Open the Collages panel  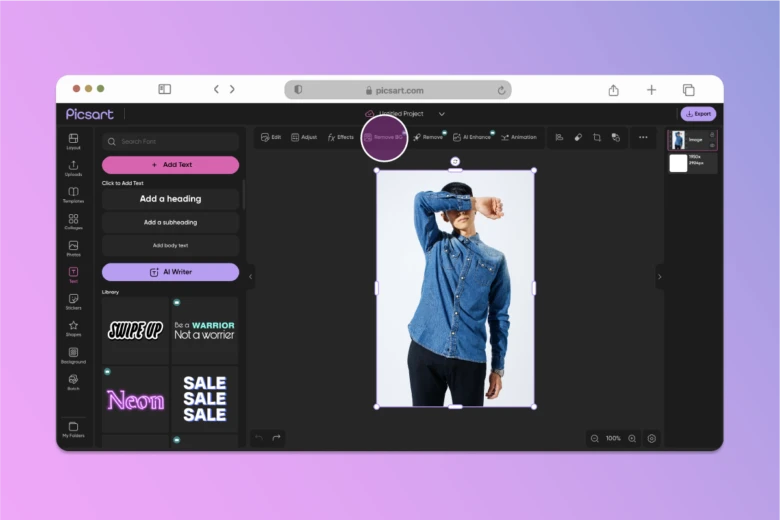73,221
